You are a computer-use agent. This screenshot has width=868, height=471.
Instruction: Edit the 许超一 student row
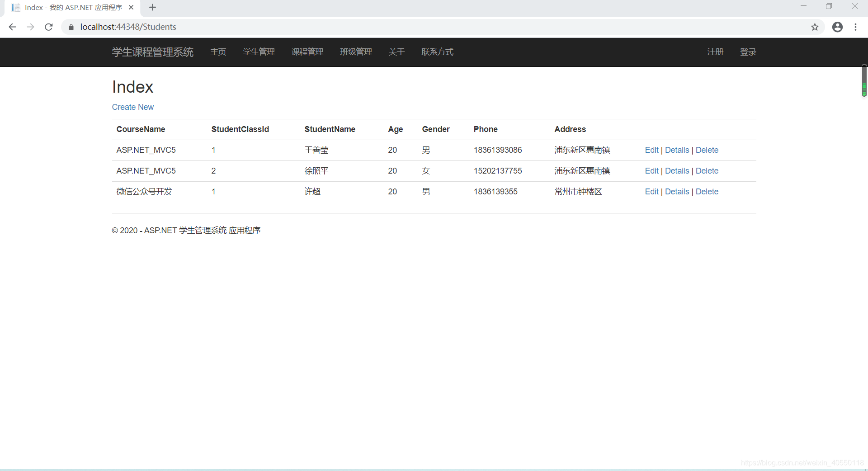pos(651,192)
